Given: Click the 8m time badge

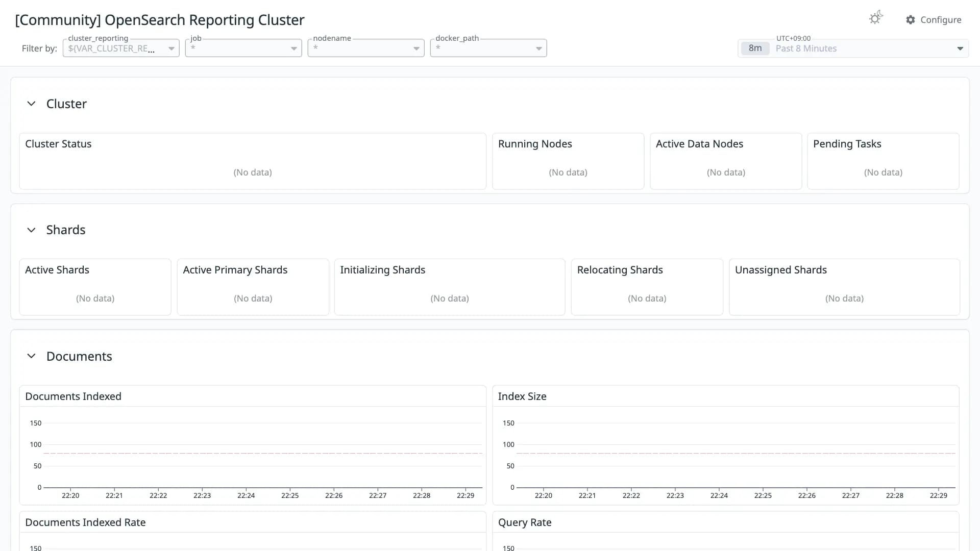Looking at the screenshot, I should click(755, 48).
